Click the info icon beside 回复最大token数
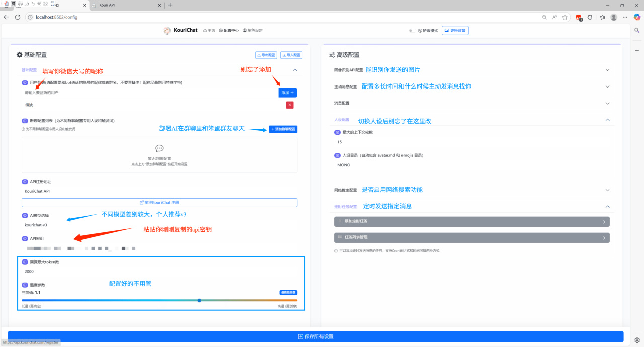Viewport: 644px width, 347px height. click(x=25, y=262)
